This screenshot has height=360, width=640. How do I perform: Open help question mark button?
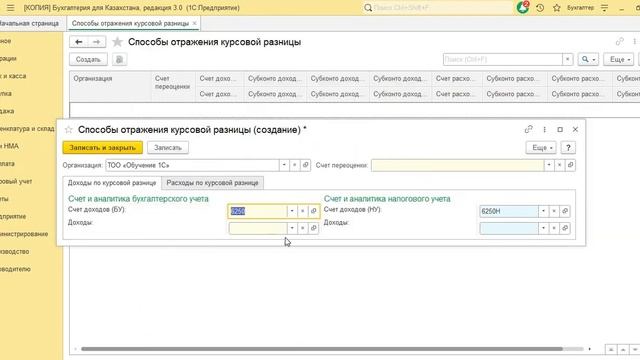[568, 148]
